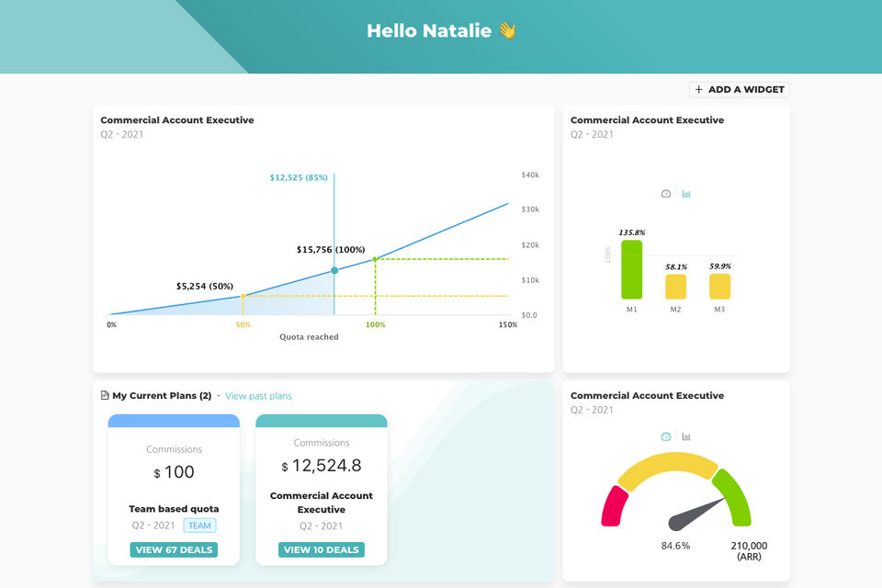
Task: Follow the View past plans link
Action: pyautogui.click(x=259, y=396)
